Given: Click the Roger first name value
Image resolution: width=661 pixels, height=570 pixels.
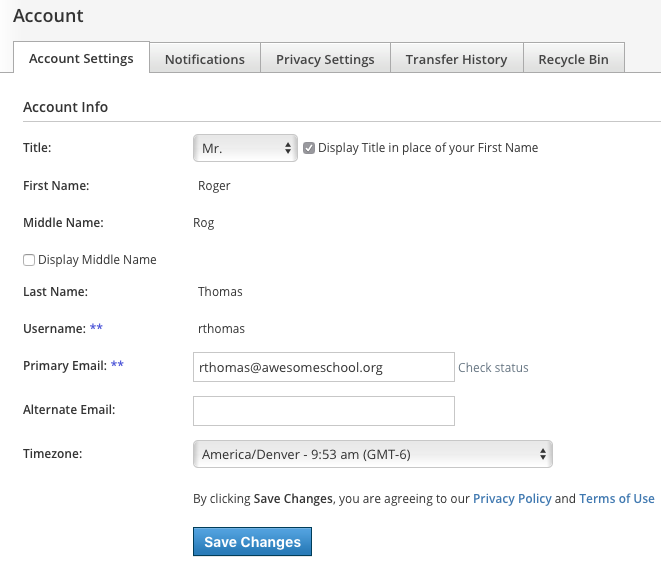Looking at the screenshot, I should tap(214, 185).
